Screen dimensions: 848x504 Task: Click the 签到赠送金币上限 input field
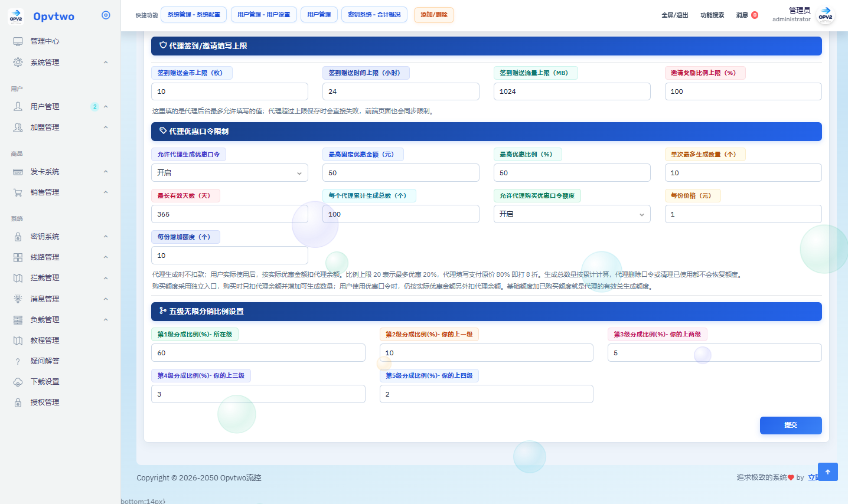tap(230, 91)
